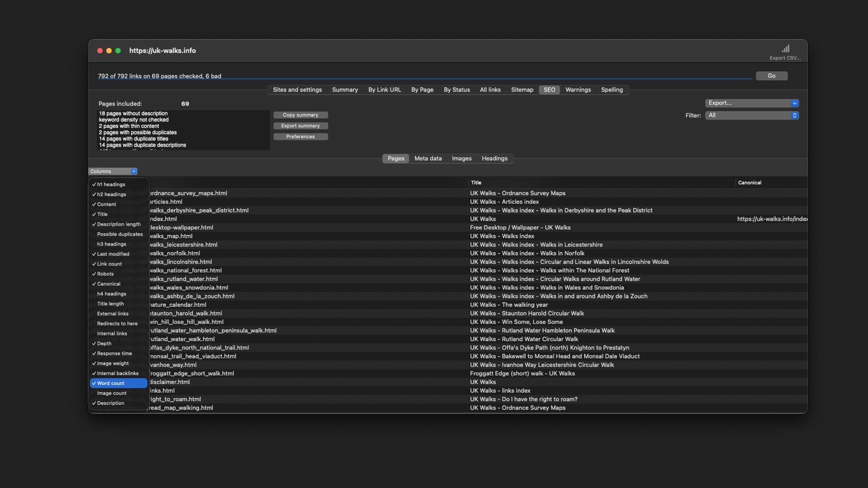The width and height of the screenshot is (868, 488).
Task: Open the SEO Preferences button
Action: pos(301,137)
